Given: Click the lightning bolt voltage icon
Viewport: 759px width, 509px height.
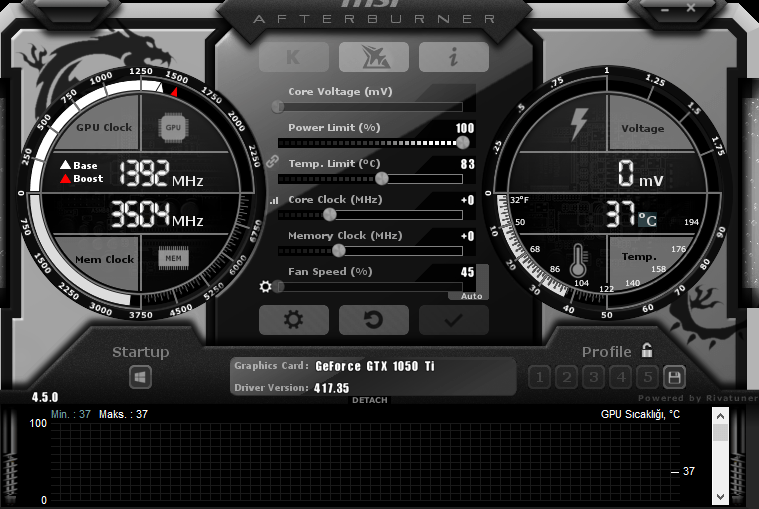Looking at the screenshot, I should (579, 124).
